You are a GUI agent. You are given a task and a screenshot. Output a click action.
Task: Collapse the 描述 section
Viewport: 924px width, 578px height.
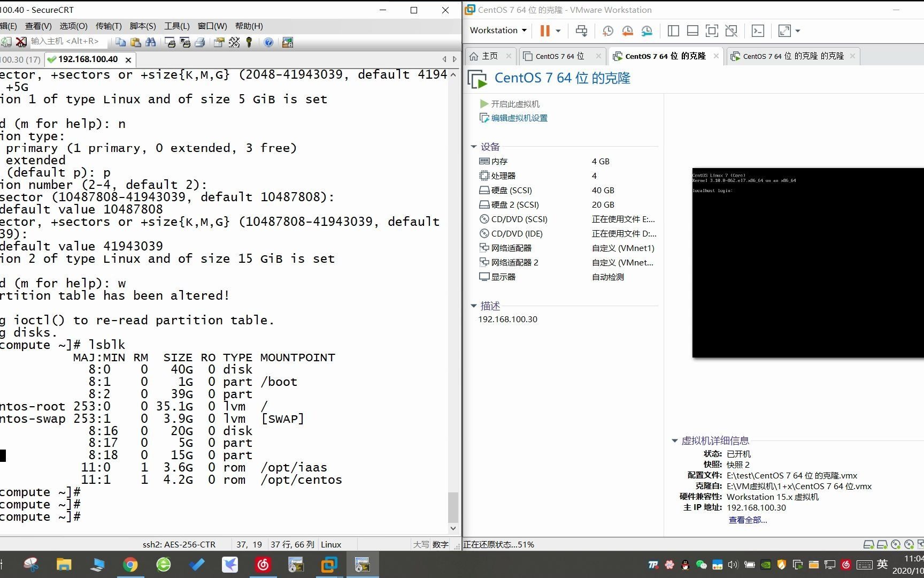tap(473, 306)
